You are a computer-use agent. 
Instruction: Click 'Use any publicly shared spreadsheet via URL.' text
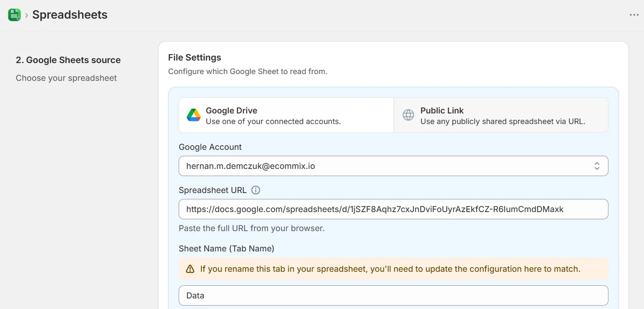click(x=503, y=121)
